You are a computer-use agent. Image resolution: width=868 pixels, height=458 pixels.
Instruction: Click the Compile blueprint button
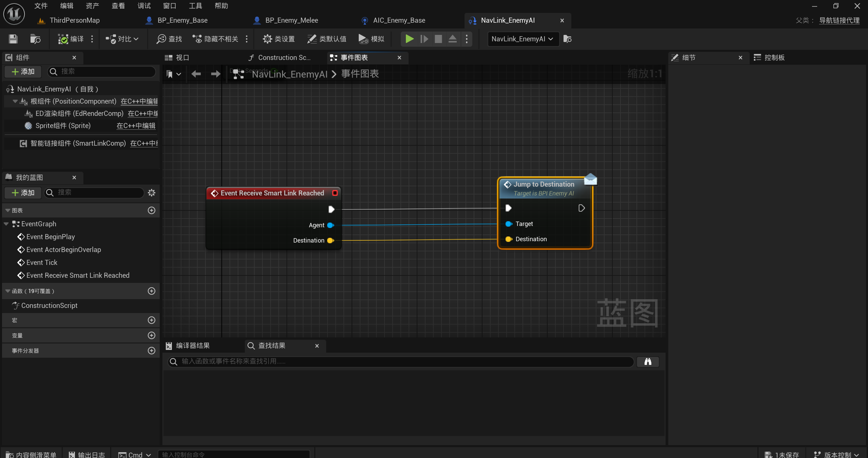(71, 39)
